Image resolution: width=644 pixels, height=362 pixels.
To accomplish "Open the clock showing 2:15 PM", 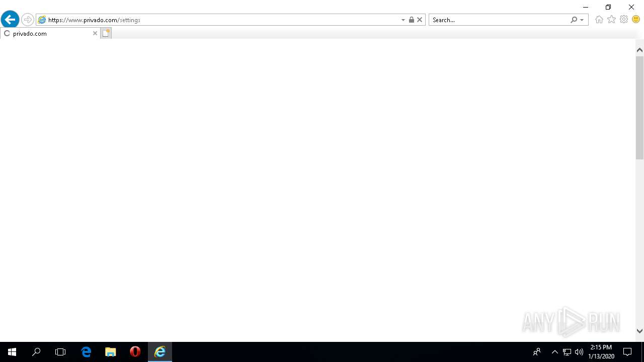I will pos(601,352).
